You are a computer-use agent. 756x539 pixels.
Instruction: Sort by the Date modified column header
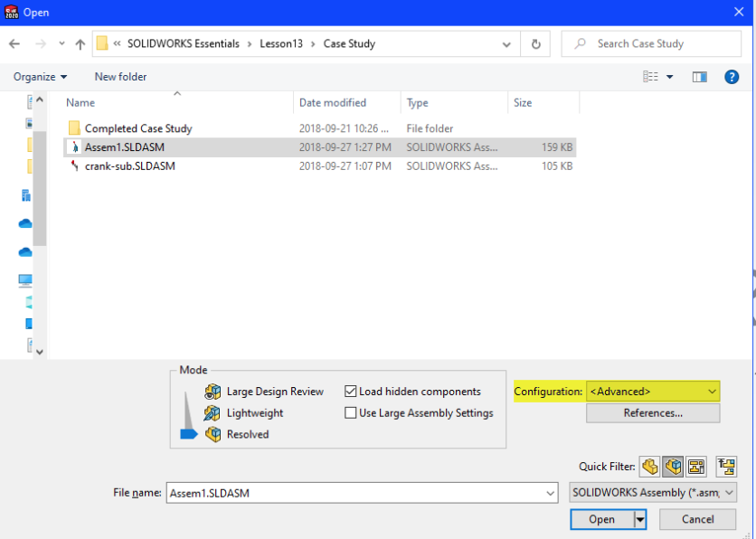click(x=346, y=103)
